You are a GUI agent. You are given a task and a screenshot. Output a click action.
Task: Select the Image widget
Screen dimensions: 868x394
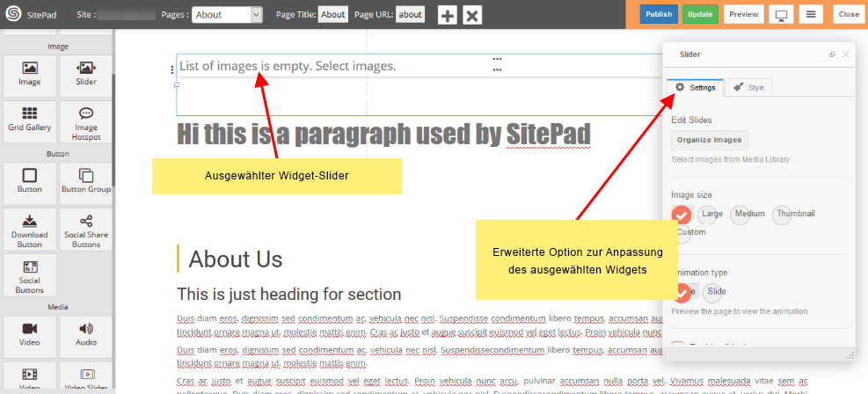(29, 76)
